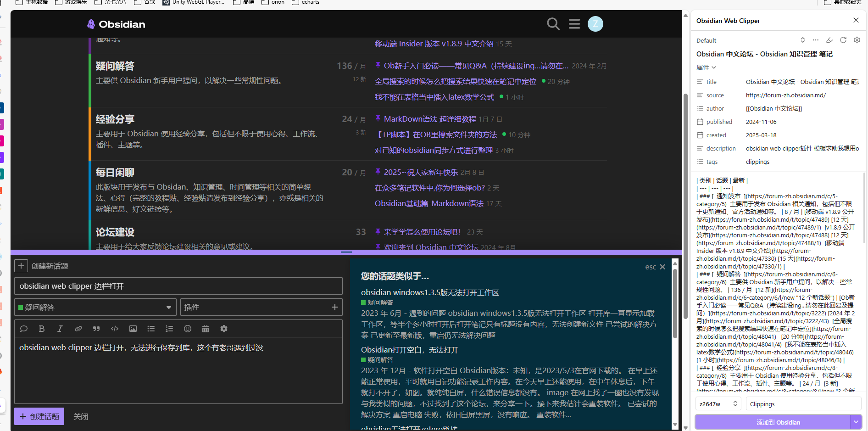Open topic 在众多笔记软件中,你为何选择ob?
The image size is (868, 431).
coord(430,188)
